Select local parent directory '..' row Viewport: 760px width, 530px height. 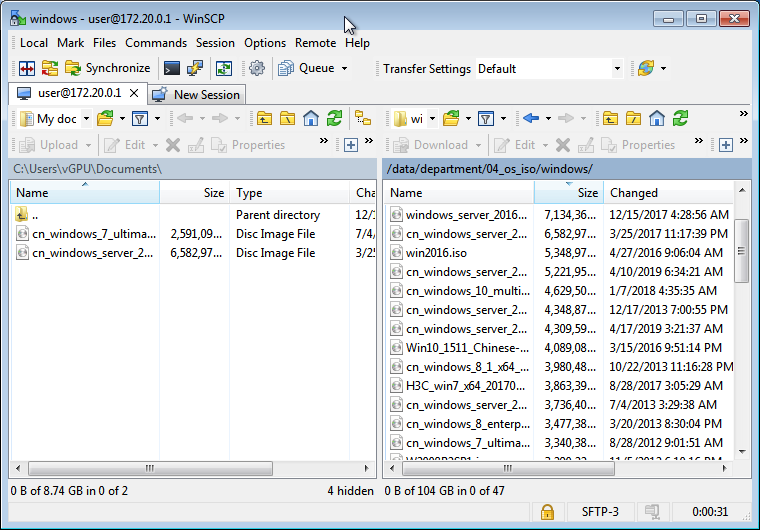point(193,215)
